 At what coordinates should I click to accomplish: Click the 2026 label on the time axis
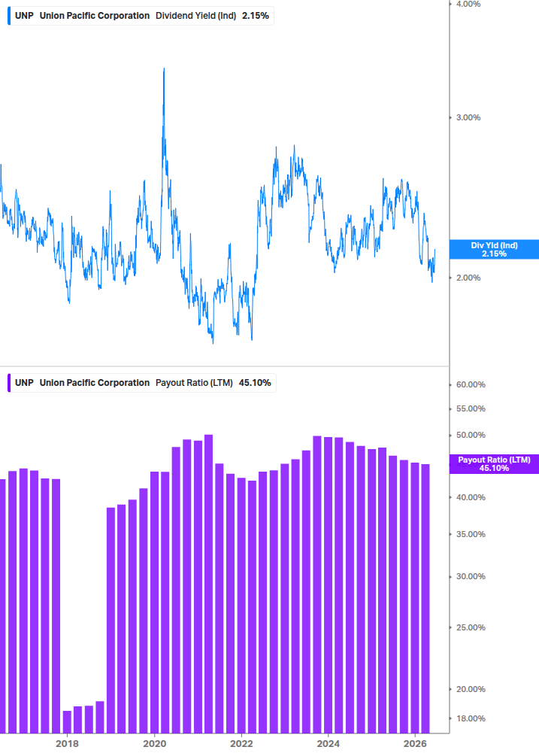click(x=415, y=743)
